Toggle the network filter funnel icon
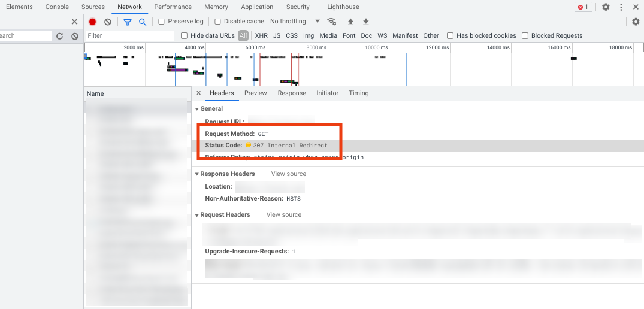 (x=128, y=22)
